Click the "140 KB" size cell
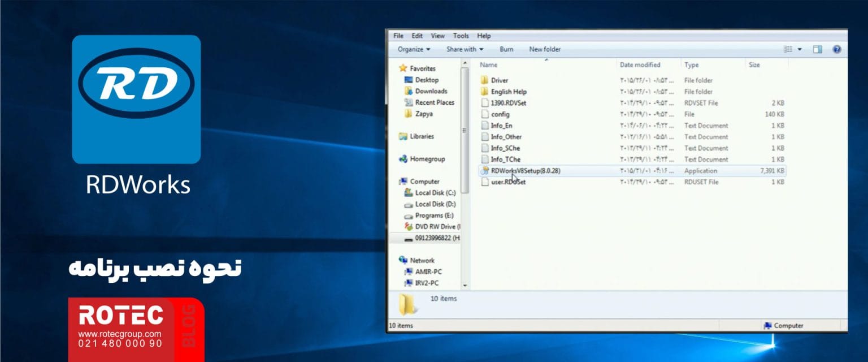The image size is (868, 362). pos(774,114)
